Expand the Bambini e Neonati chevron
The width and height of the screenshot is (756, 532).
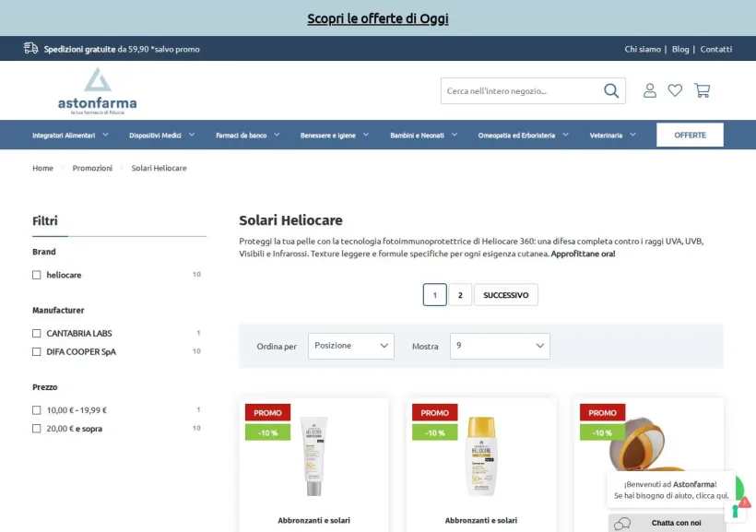(455, 135)
